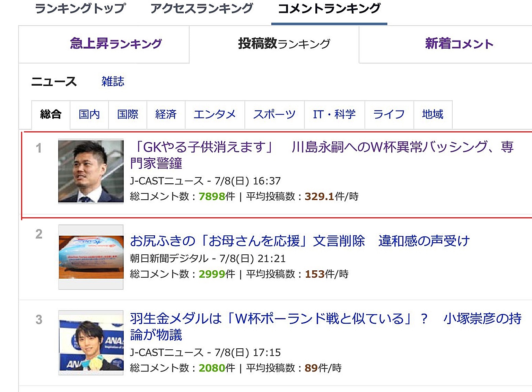The height and width of the screenshot is (392, 532).
Task: Select the 総合 category tab
Action: 51,114
